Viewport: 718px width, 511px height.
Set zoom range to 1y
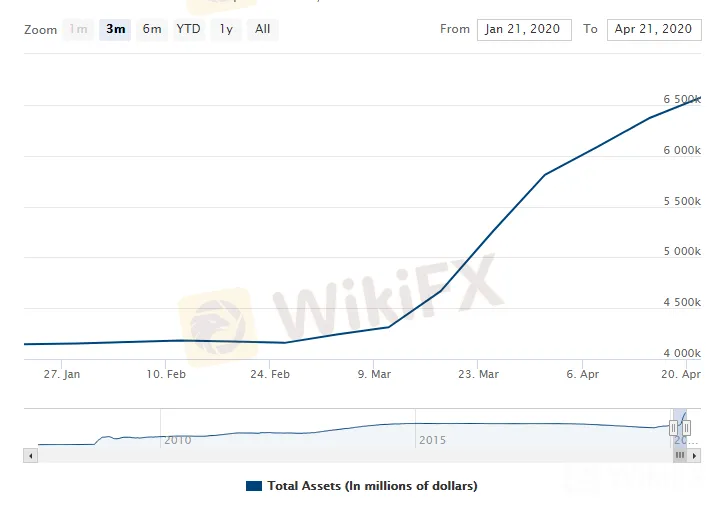click(226, 29)
